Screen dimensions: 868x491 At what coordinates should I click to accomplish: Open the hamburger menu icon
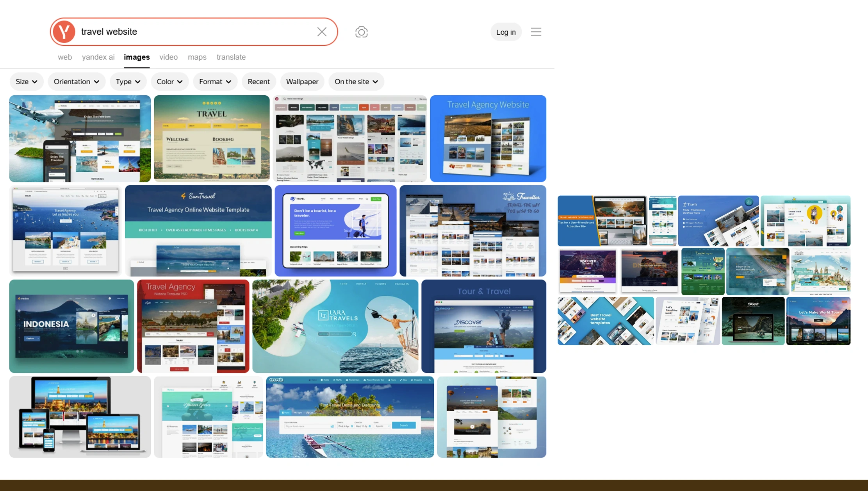(x=536, y=32)
